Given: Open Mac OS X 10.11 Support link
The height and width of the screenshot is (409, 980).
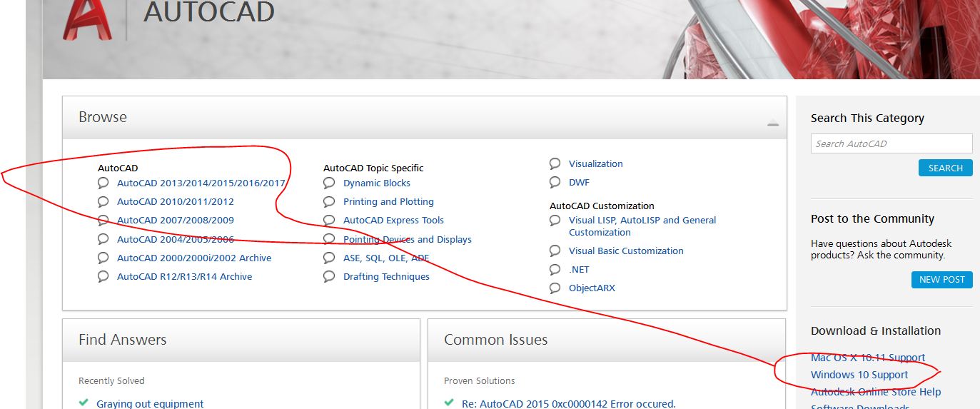Looking at the screenshot, I should point(868,358).
